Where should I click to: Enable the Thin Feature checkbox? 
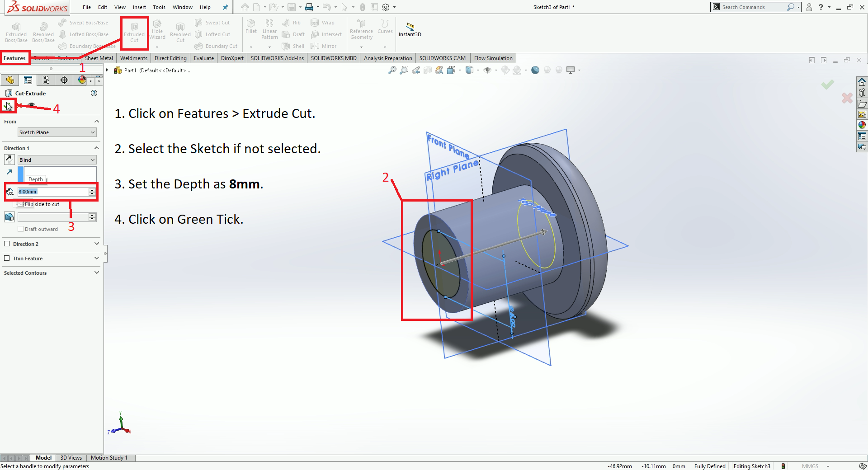click(7, 258)
